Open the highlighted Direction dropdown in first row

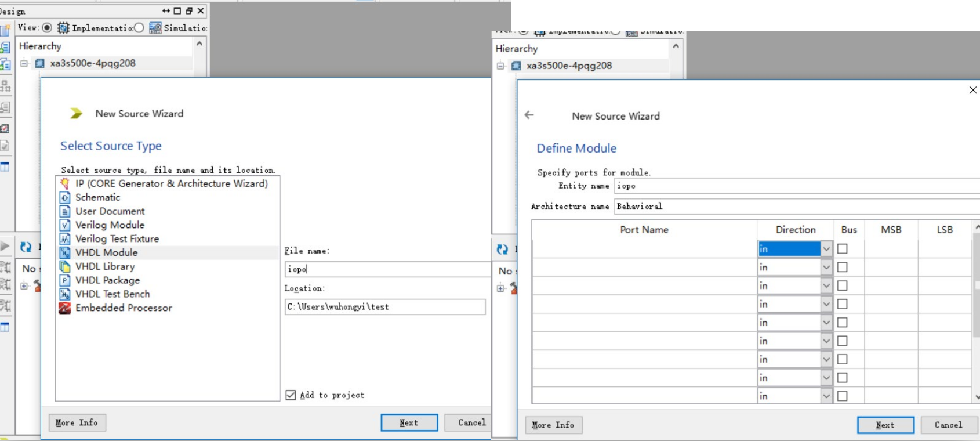826,249
